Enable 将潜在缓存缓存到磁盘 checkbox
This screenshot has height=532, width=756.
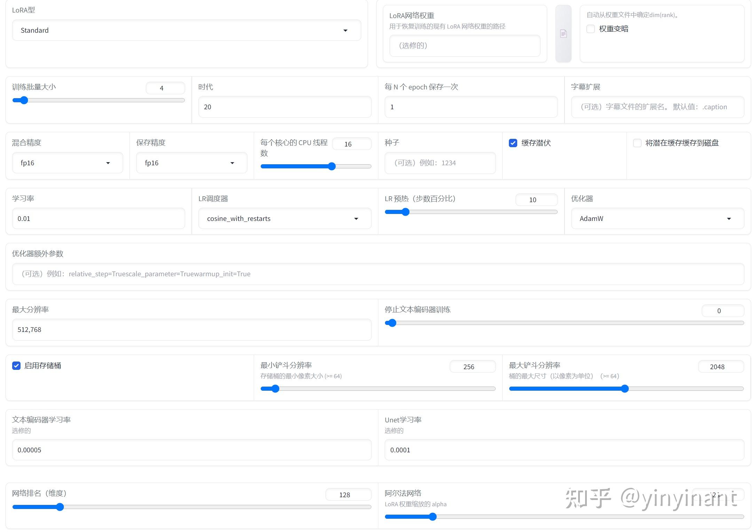[637, 143]
